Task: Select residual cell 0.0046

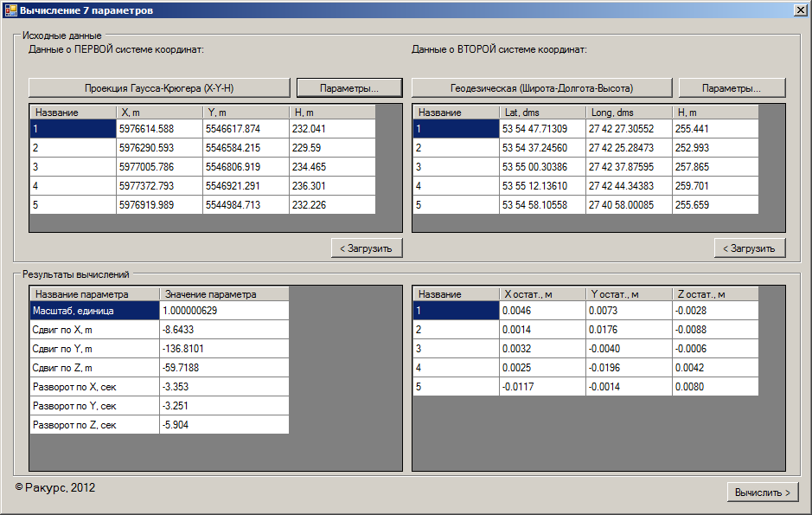Action: point(543,311)
